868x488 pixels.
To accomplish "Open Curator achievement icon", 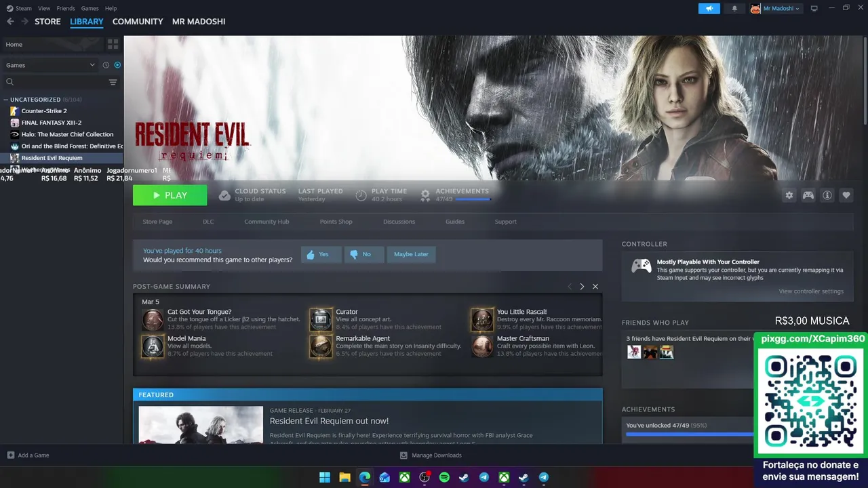I will click(321, 319).
